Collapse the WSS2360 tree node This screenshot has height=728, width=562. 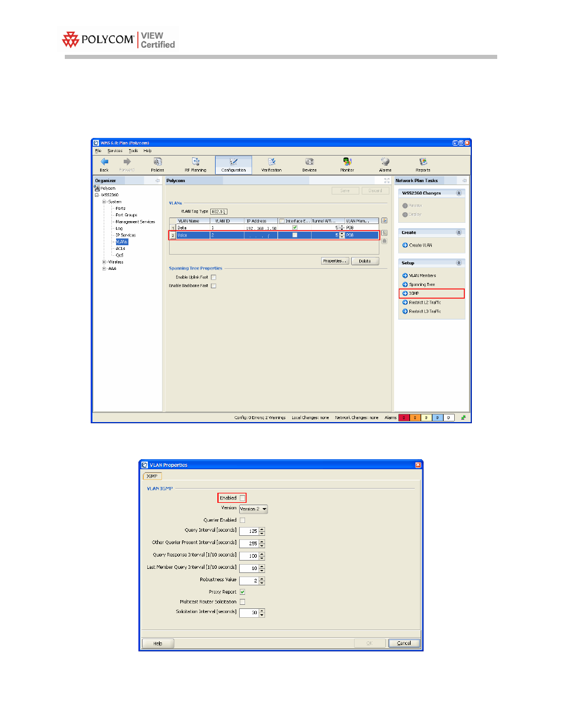[97, 195]
